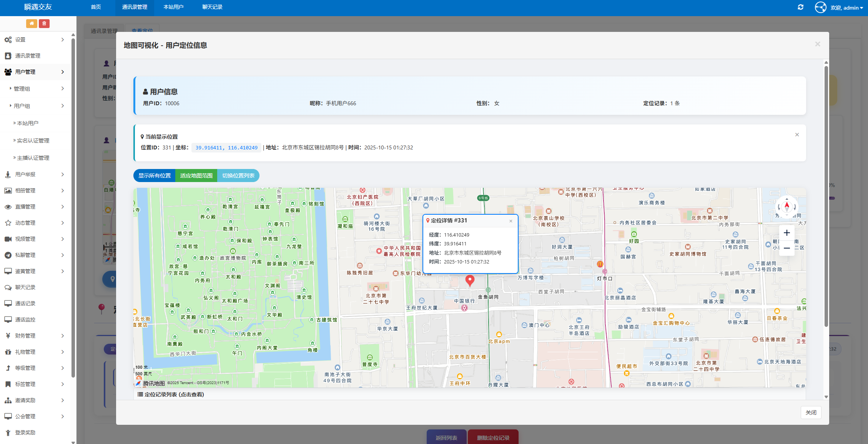This screenshot has width=868, height=444.
Task: Click the compass control on the map
Action: click(787, 206)
